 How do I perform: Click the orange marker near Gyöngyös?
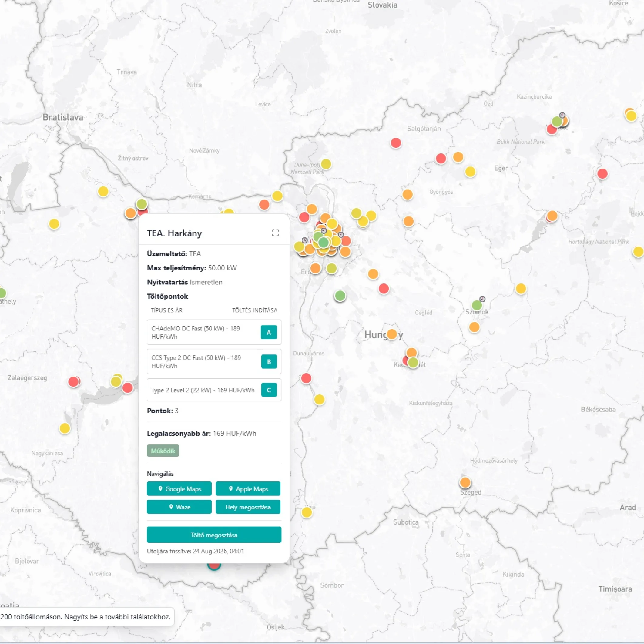point(407,194)
